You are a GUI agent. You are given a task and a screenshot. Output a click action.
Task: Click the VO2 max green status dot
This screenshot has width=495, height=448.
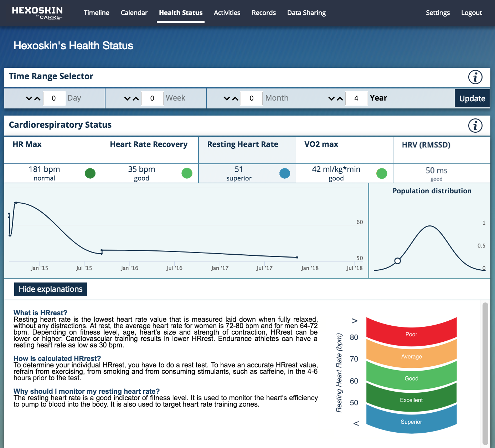pyautogui.click(x=382, y=173)
